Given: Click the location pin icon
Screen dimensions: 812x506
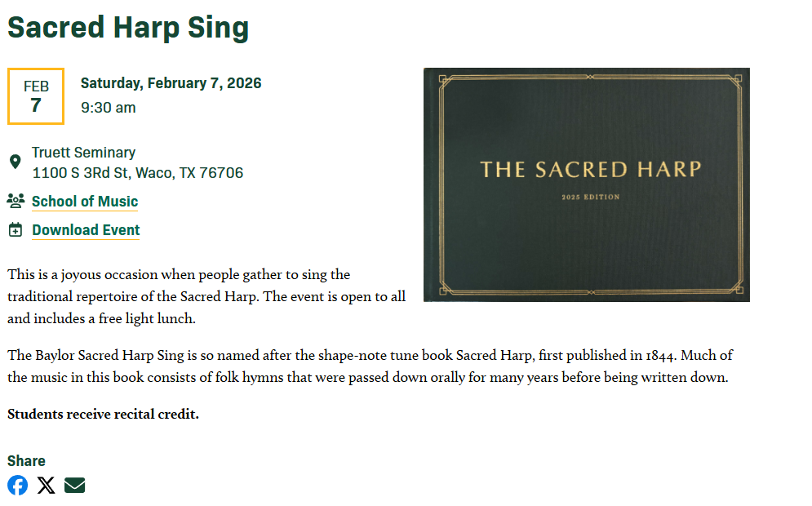Looking at the screenshot, I should [x=15, y=162].
